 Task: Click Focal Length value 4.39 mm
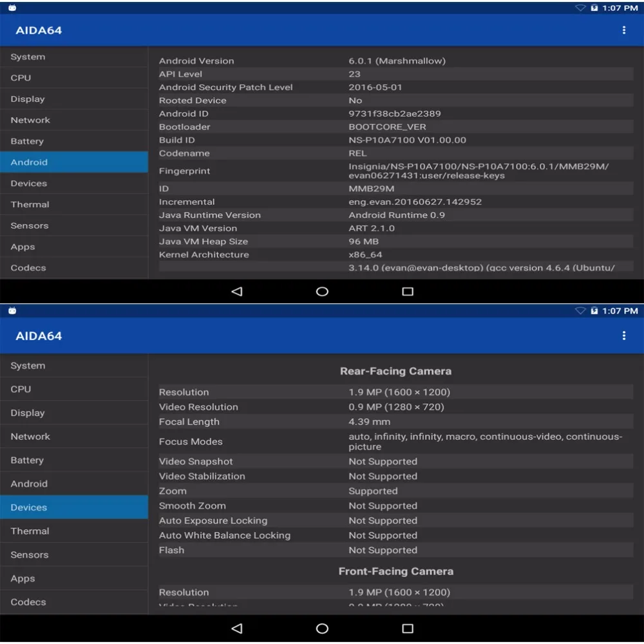[x=369, y=421]
